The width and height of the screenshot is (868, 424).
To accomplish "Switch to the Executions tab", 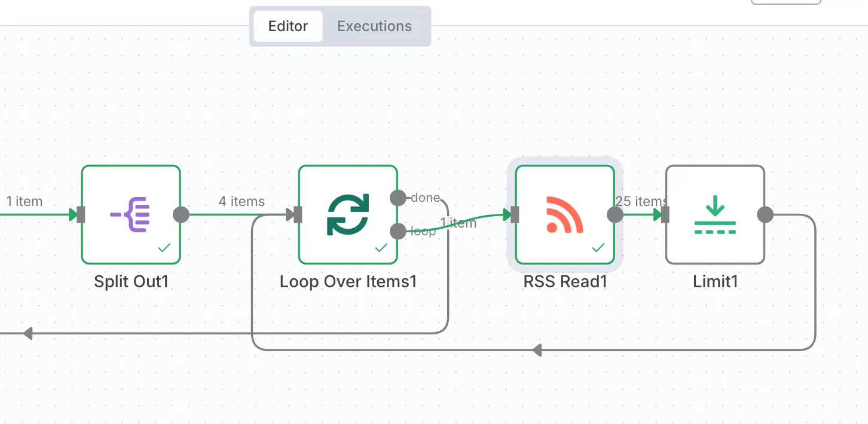I will (374, 26).
